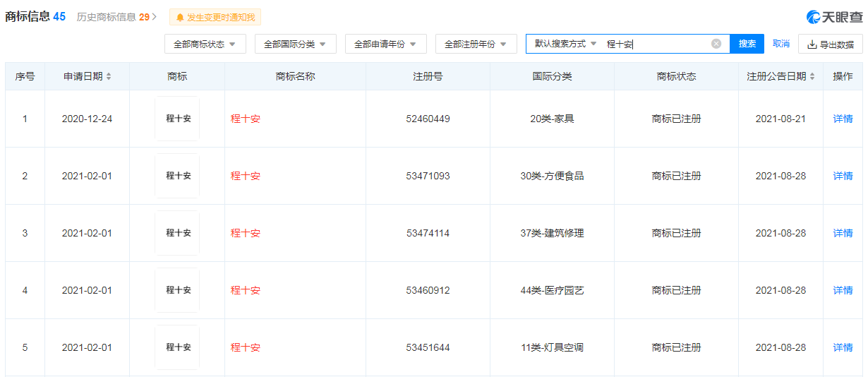
Task: Change the 默认搜索方式 search mode
Action: pyautogui.click(x=565, y=44)
